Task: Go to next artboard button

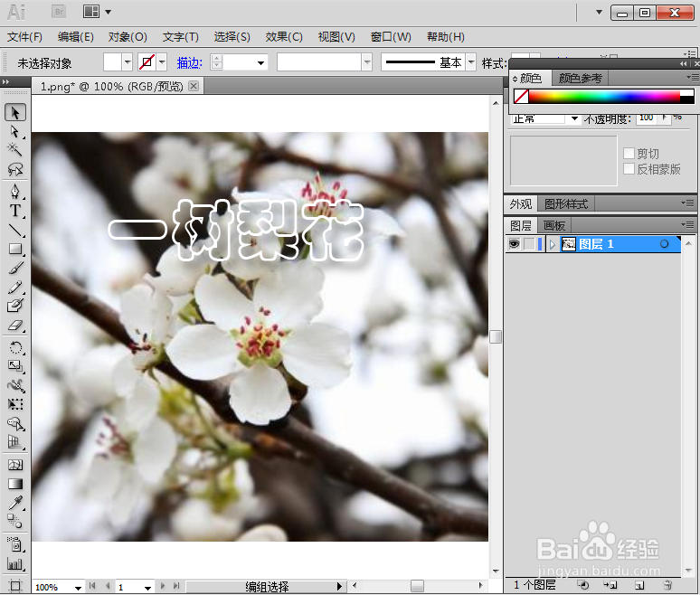Action: click(163, 586)
